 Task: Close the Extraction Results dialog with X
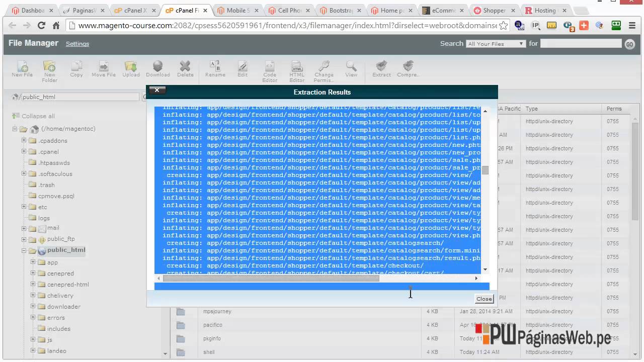[x=157, y=90]
